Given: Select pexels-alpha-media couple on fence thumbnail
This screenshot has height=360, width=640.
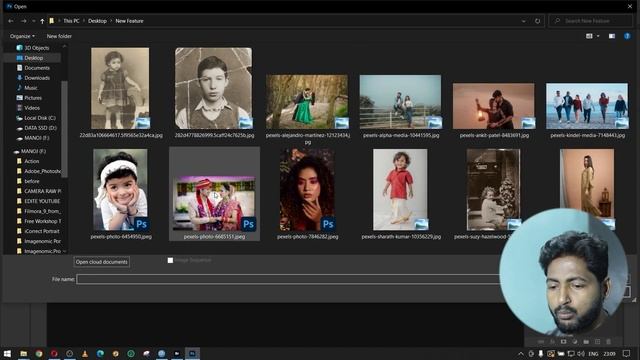Looking at the screenshot, I should [x=400, y=102].
